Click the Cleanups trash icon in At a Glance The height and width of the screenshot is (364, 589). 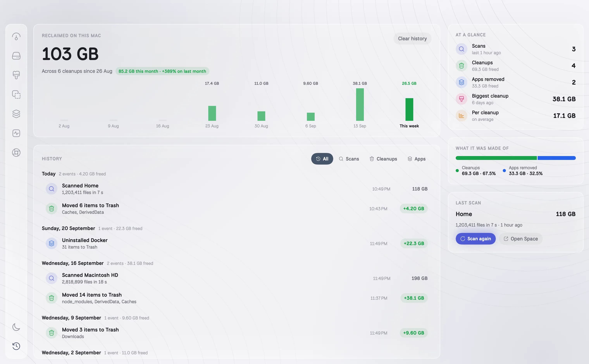pos(461,66)
